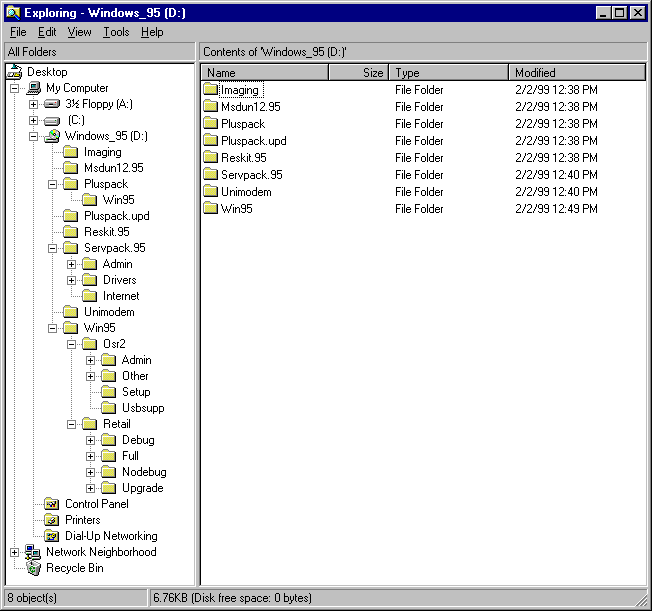Select Win95 folder under Pluspack in tree
Screen dimensions: 652x611
pos(119,200)
